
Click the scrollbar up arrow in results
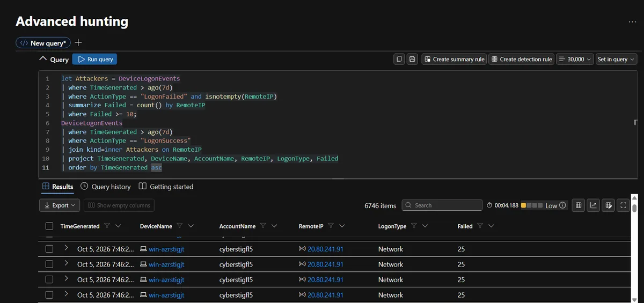tap(634, 197)
